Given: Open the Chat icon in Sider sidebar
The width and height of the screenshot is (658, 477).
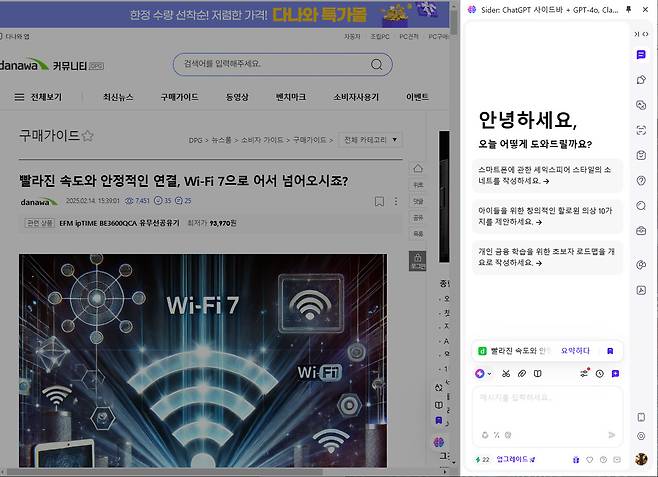Looking at the screenshot, I should click(641, 54).
